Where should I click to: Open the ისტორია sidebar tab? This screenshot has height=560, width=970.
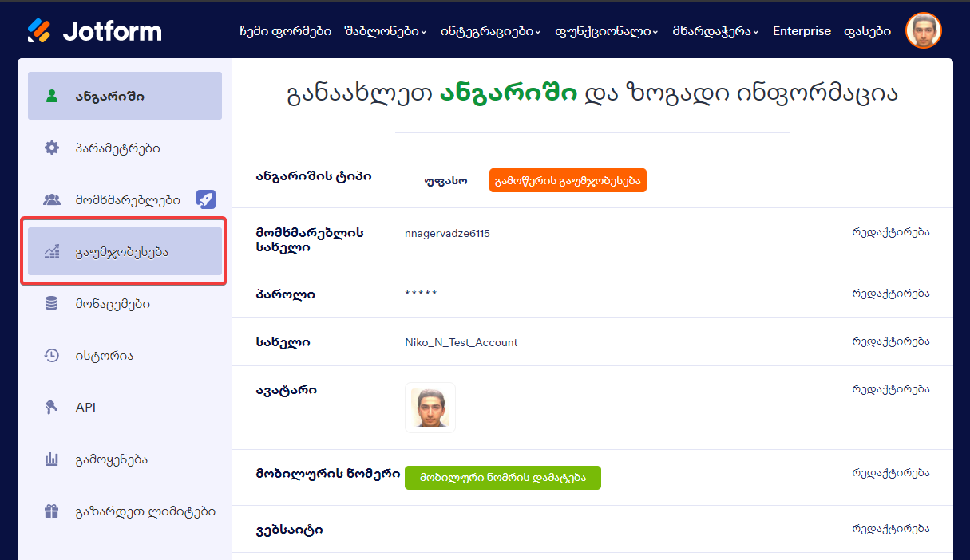[x=125, y=355]
